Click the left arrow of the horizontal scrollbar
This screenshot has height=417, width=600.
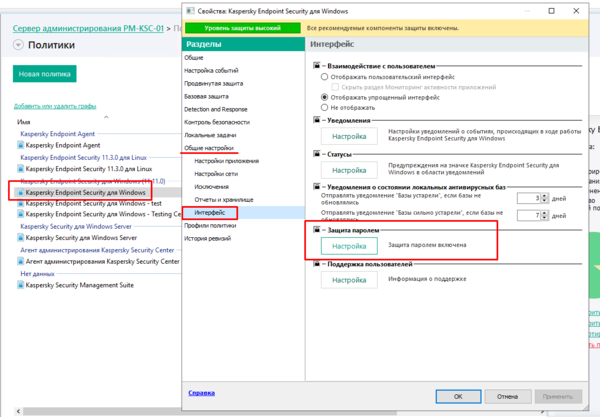[x=18, y=412]
